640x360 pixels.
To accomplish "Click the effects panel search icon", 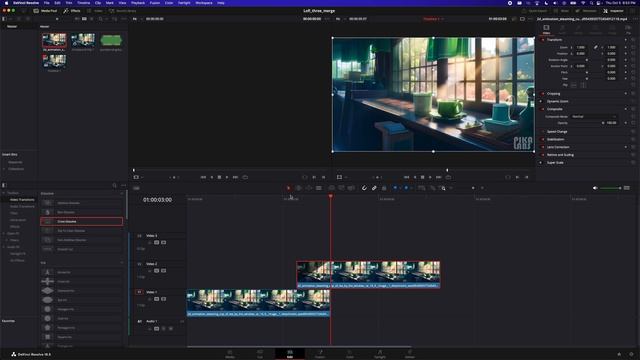I will [x=115, y=185].
